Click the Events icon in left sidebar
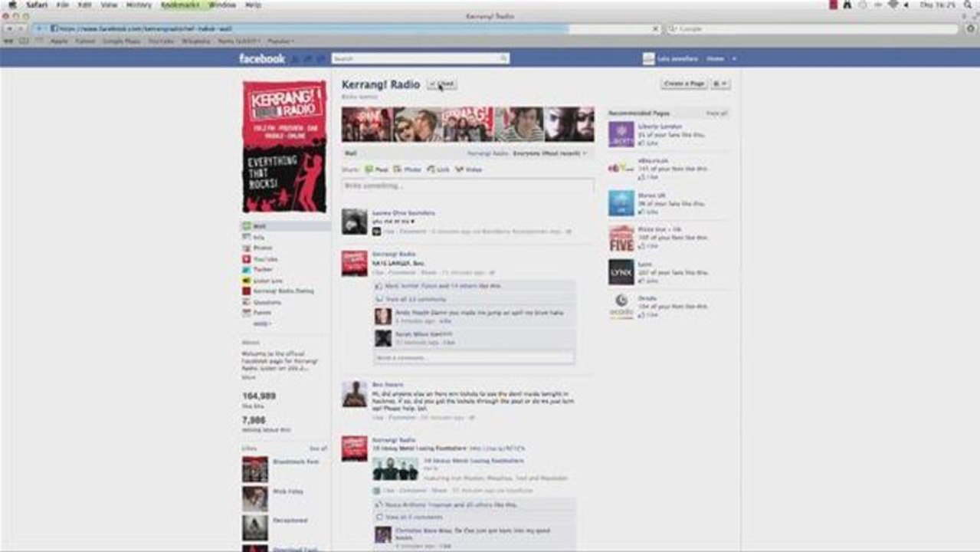Image resolution: width=980 pixels, height=552 pixels. click(x=246, y=313)
